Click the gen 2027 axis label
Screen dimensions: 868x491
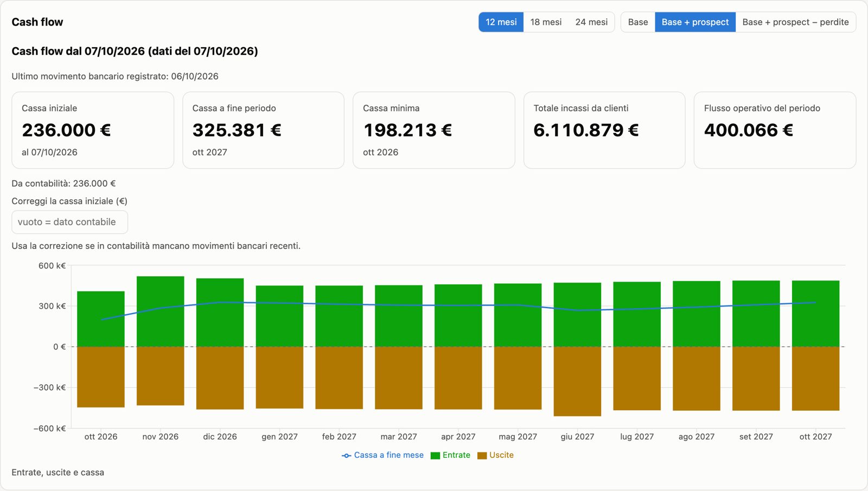pos(279,437)
